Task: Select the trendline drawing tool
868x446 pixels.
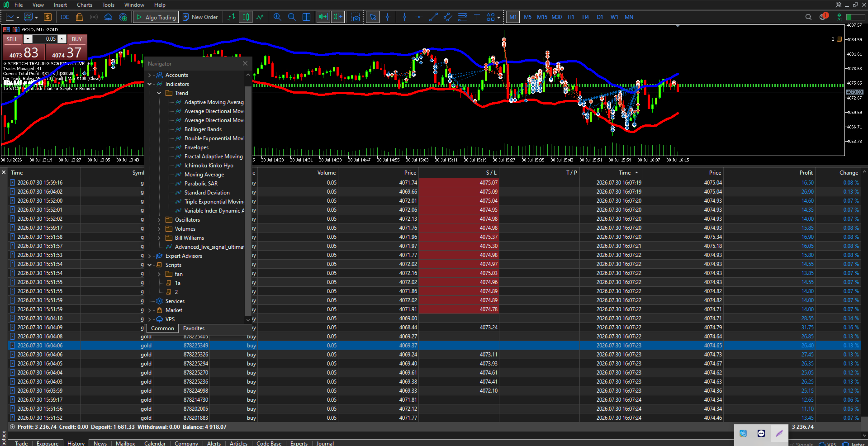Action: click(x=433, y=17)
